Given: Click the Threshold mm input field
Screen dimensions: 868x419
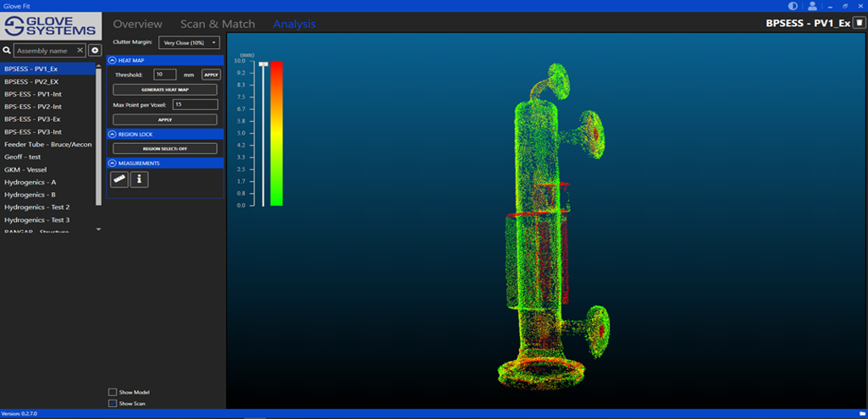Looking at the screenshot, I should click(165, 74).
